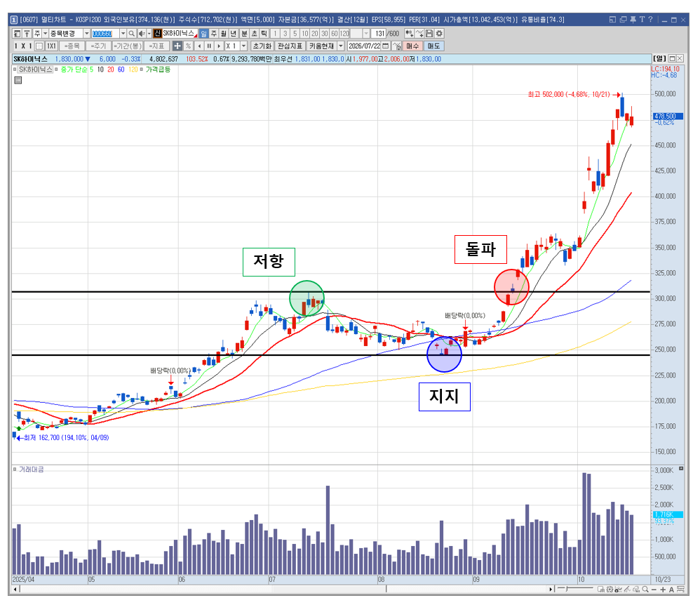Open chart settings gear icon
700x605 pixels.
(439, 34)
